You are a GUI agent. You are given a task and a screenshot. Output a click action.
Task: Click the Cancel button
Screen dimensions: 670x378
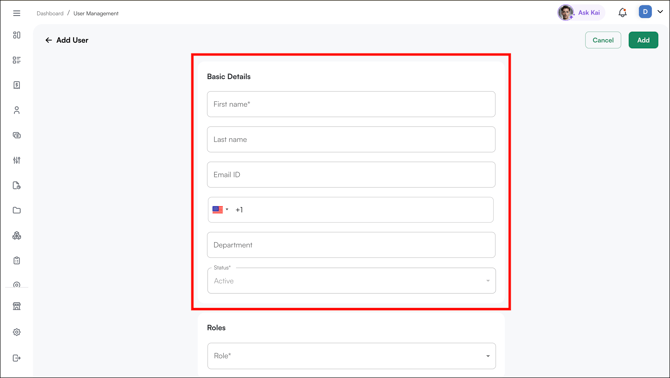[603, 40]
